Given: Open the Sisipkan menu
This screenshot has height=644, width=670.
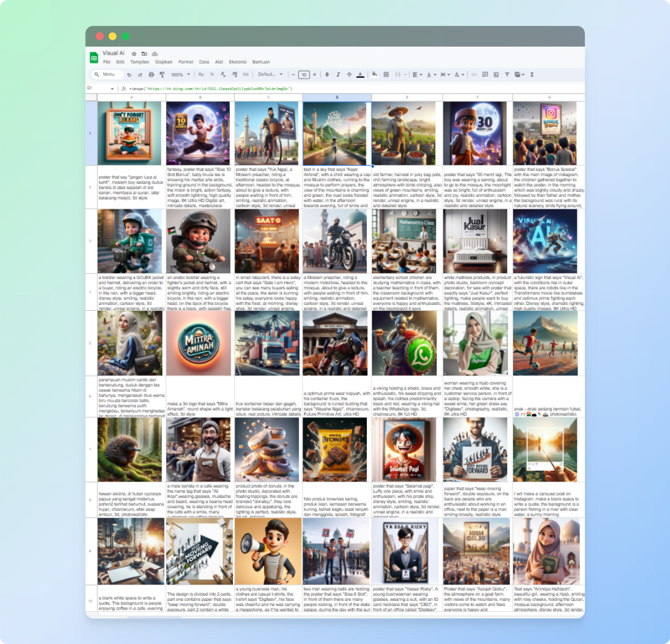Looking at the screenshot, I should point(163,62).
